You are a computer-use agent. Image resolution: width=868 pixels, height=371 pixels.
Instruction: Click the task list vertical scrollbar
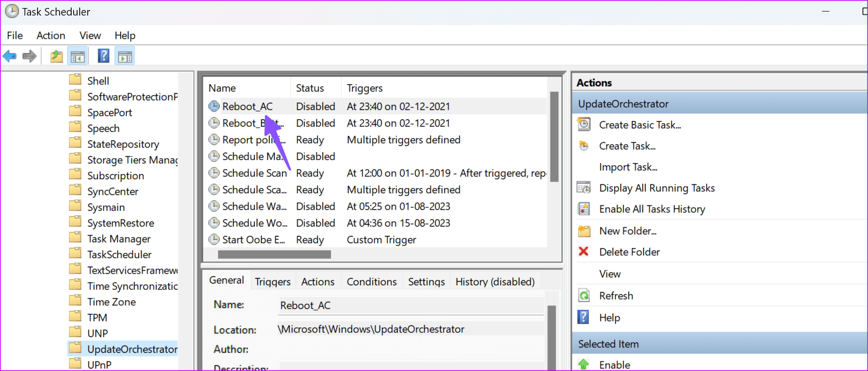point(554,137)
